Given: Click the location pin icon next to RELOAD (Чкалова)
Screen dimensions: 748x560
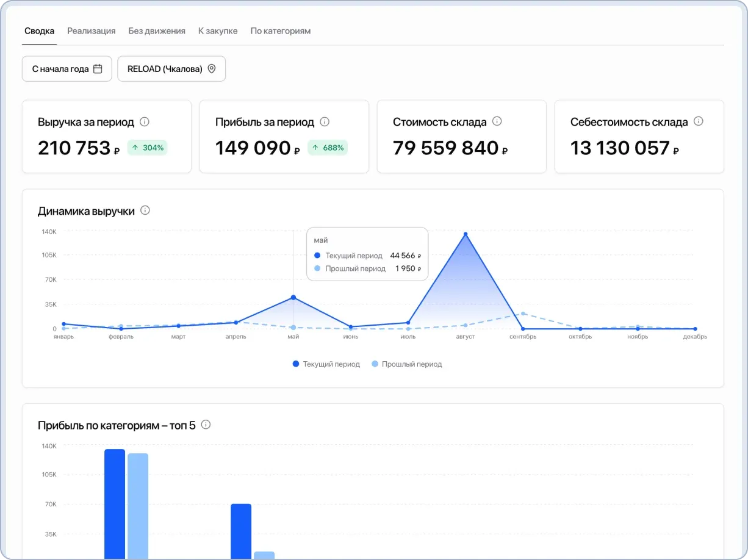Looking at the screenshot, I should tap(212, 68).
